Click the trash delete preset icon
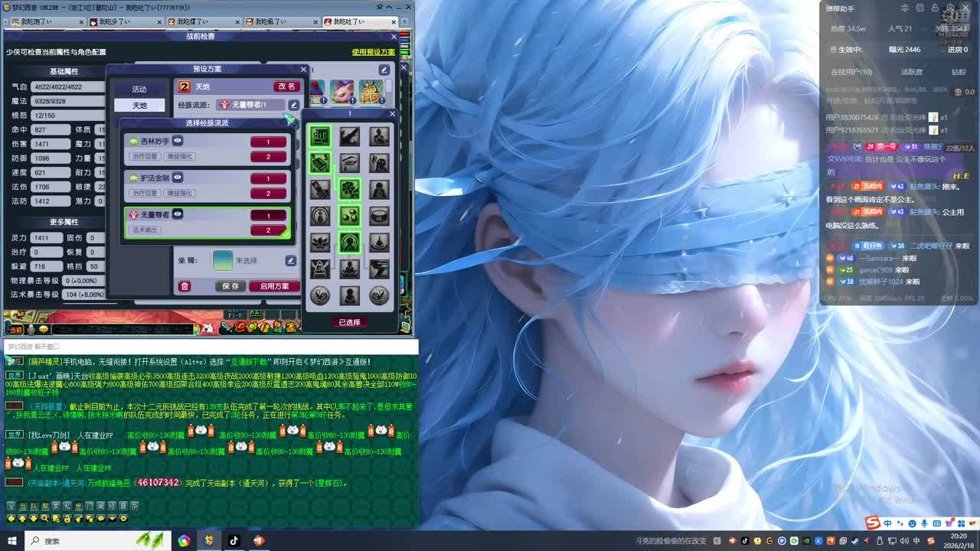Viewport: 980px width, 551px height. [185, 286]
